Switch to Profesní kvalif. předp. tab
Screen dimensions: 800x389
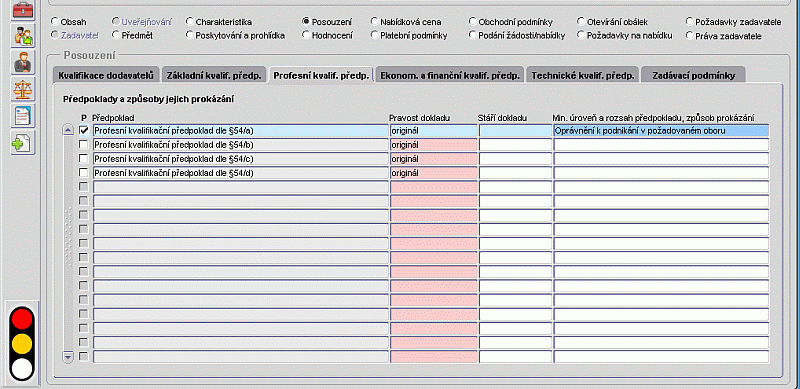point(321,75)
